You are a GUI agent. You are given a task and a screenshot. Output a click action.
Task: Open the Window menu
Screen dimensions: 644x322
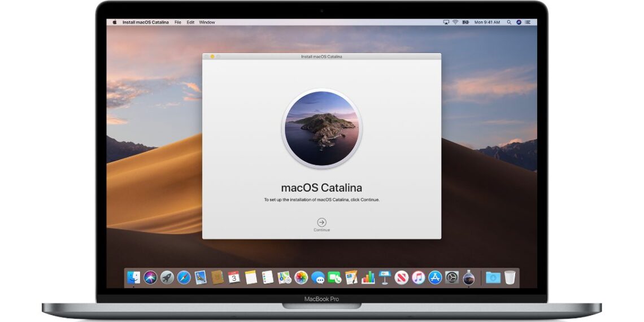207,23
